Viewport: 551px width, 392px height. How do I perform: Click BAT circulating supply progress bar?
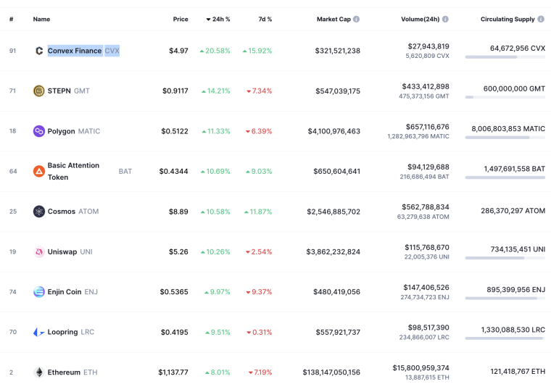click(x=505, y=178)
